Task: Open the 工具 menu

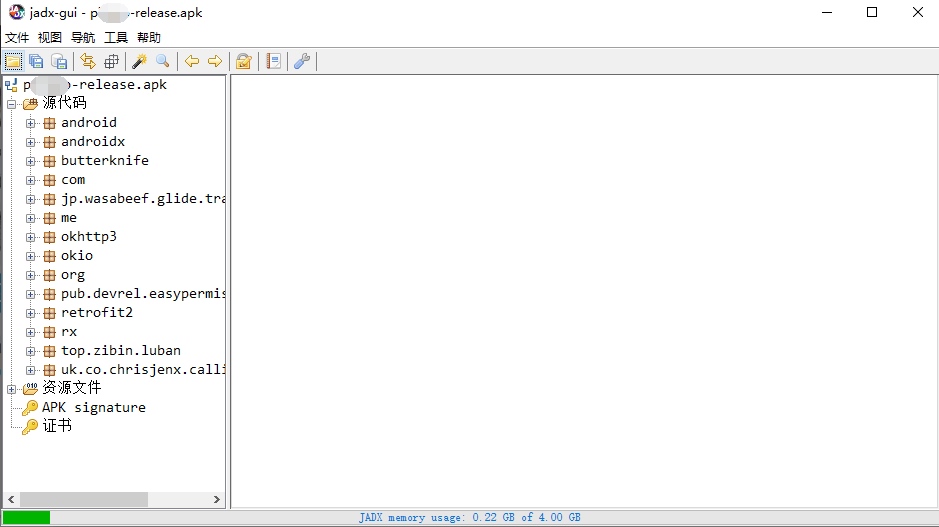Action: pos(116,38)
